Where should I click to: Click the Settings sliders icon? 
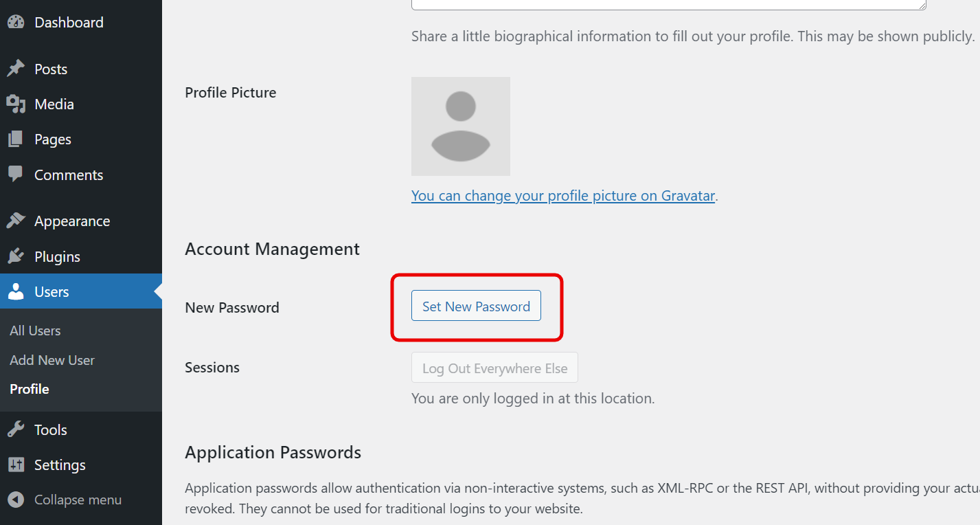[x=16, y=465]
